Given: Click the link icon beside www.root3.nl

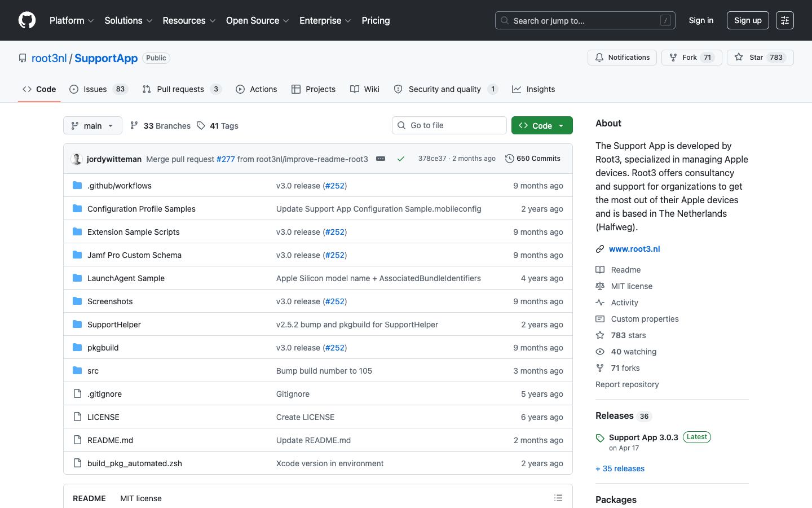Looking at the screenshot, I should 600,249.
